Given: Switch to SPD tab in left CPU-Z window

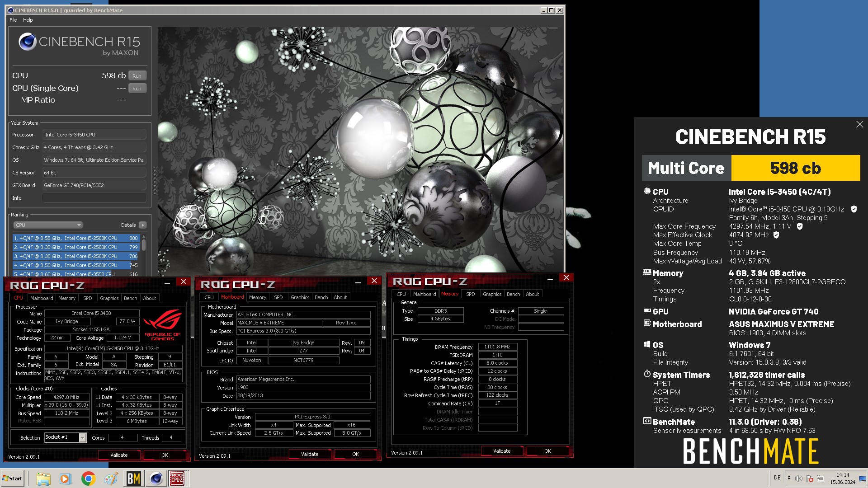Looking at the screenshot, I should [x=88, y=298].
